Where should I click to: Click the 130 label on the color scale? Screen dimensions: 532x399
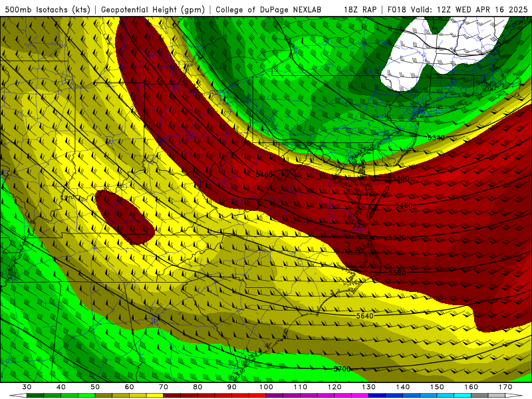click(x=369, y=387)
